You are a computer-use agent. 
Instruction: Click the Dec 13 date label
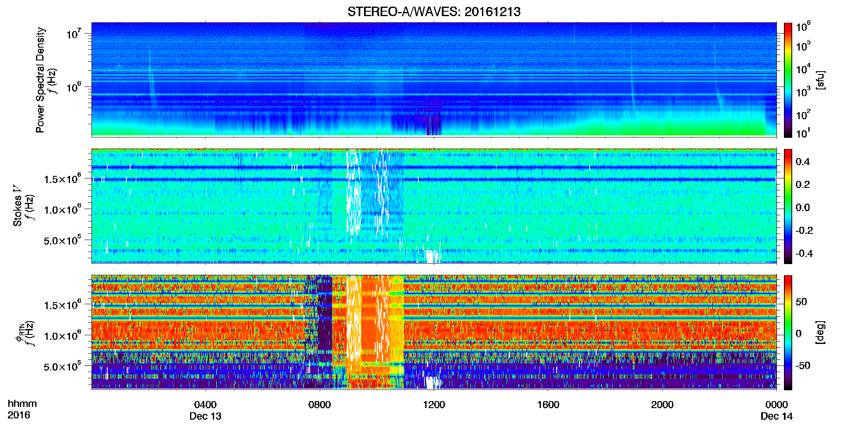point(205,416)
